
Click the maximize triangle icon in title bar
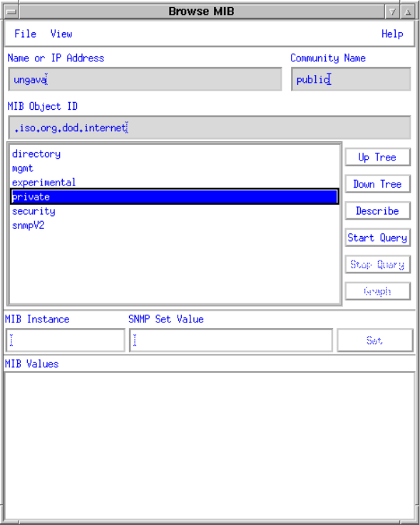coord(408,12)
